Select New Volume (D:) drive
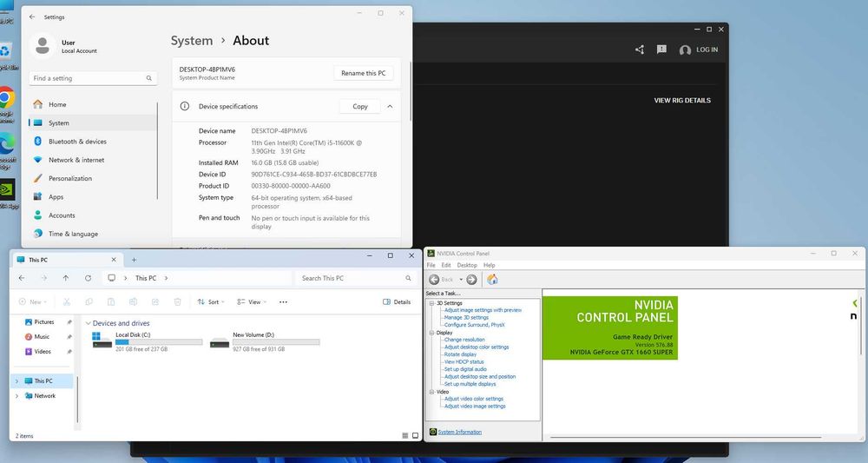868x463 pixels. click(x=265, y=341)
